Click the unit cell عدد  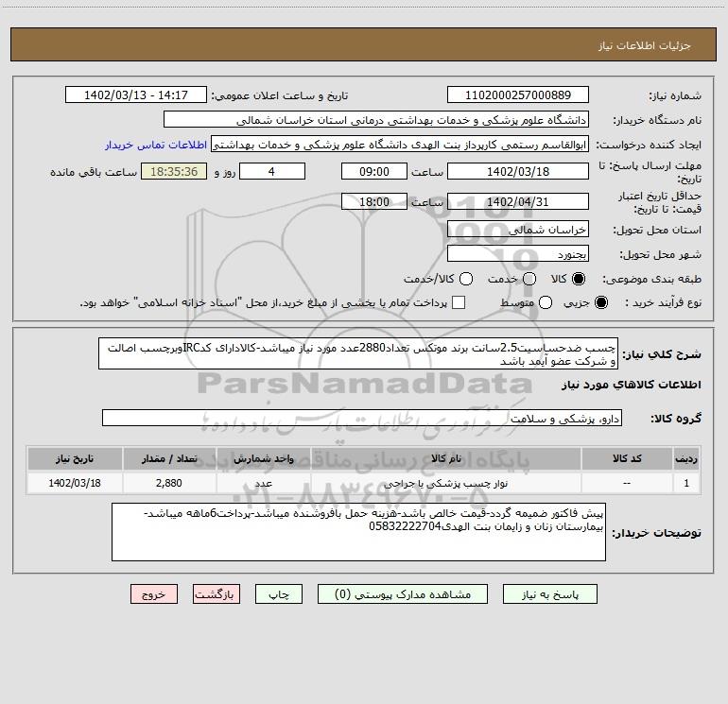[263, 483]
